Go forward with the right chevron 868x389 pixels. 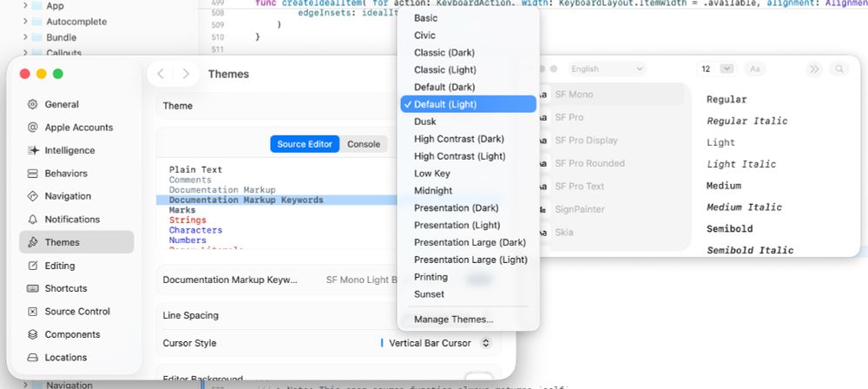coord(186,74)
